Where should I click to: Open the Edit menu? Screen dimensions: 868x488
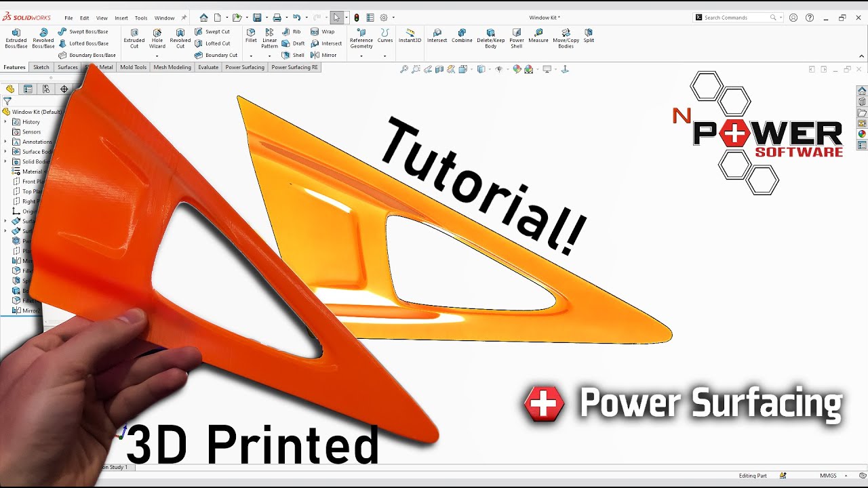[x=84, y=18]
